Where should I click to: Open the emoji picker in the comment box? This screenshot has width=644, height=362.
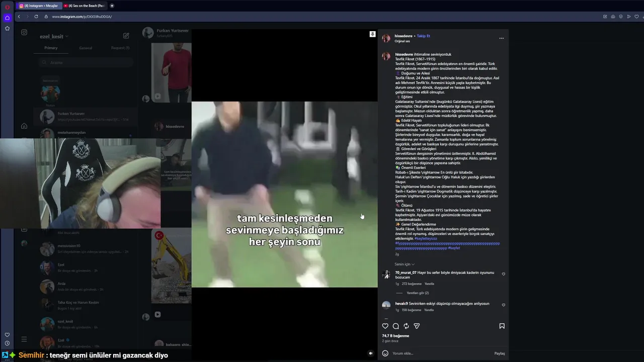click(x=385, y=353)
